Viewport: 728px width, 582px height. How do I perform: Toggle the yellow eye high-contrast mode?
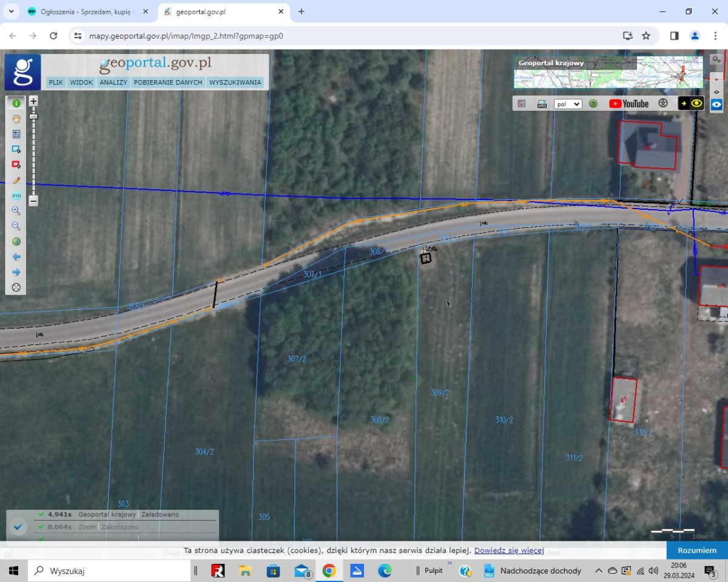click(x=696, y=104)
